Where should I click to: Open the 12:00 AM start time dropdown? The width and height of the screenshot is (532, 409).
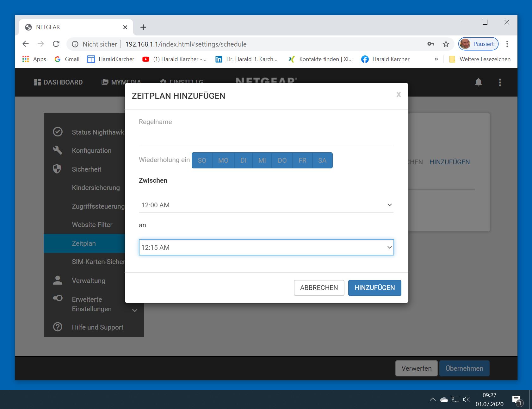pyautogui.click(x=266, y=205)
